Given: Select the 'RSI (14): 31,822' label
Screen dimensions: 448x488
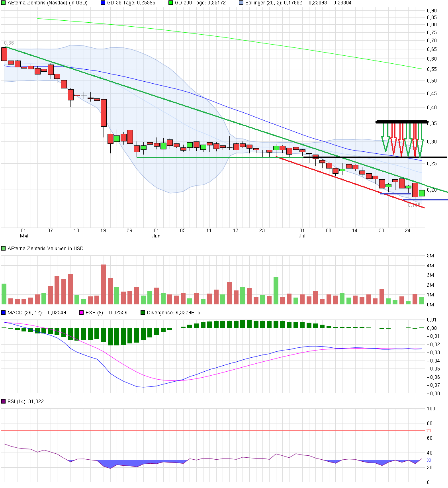Looking at the screenshot, I should pyautogui.click(x=25, y=402).
